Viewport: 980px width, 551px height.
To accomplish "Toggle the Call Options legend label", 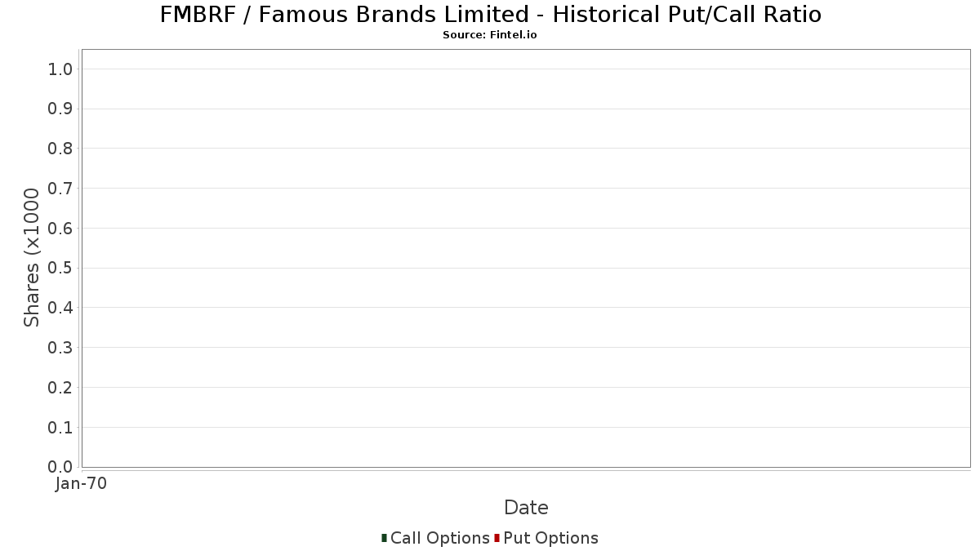I will tap(439, 538).
